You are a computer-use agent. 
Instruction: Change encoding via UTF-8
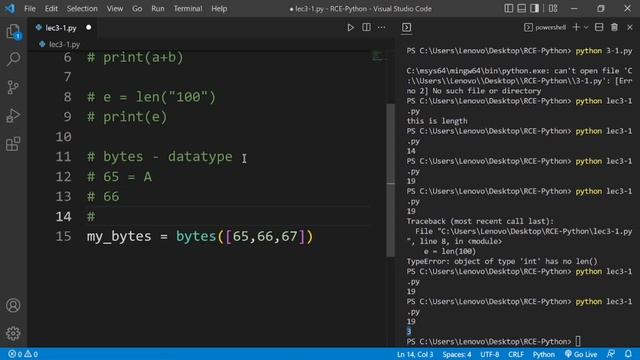click(490, 354)
